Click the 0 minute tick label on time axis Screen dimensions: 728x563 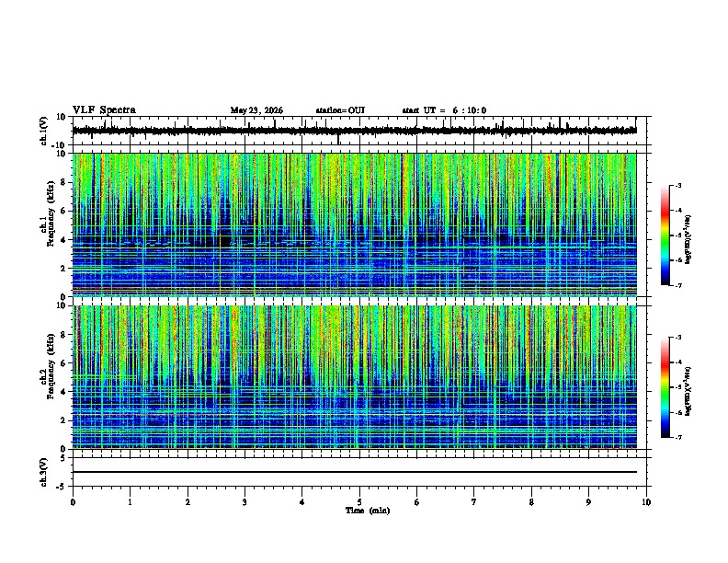click(x=73, y=502)
